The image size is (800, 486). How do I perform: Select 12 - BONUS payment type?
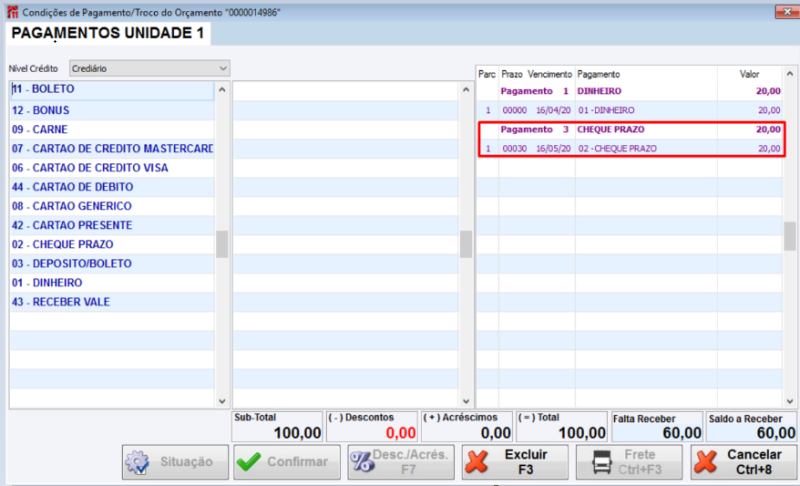(112, 110)
